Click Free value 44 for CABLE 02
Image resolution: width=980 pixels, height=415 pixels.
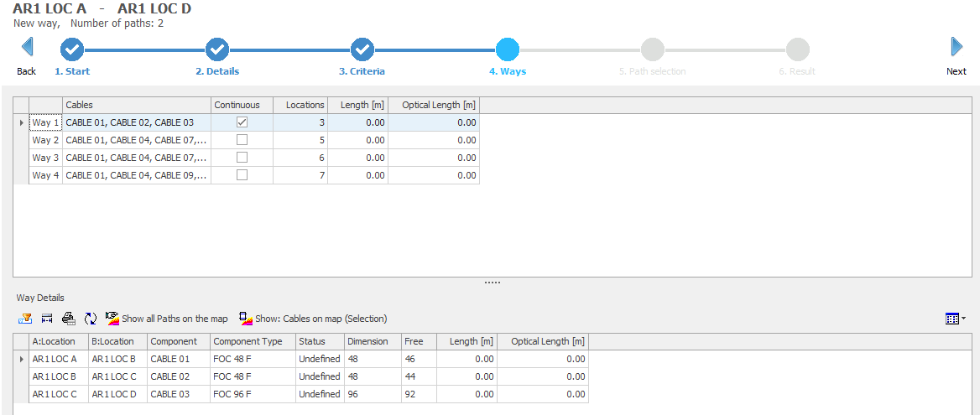418,376
